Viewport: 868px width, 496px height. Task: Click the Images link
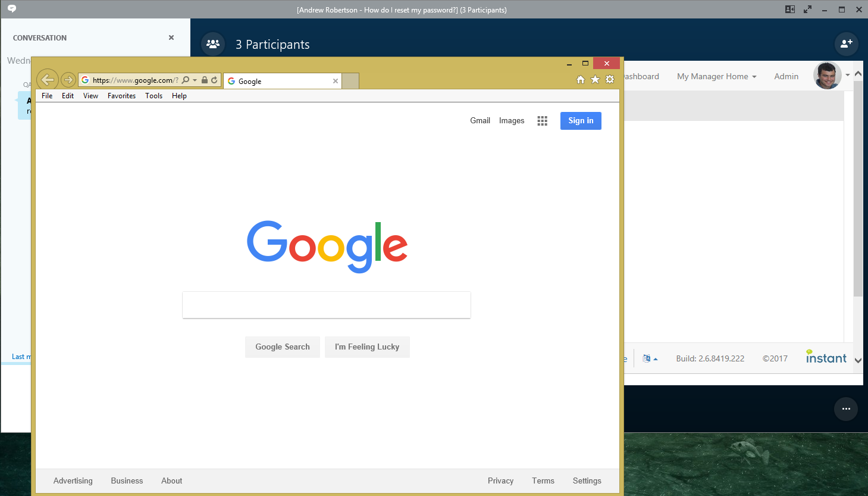pyautogui.click(x=512, y=120)
